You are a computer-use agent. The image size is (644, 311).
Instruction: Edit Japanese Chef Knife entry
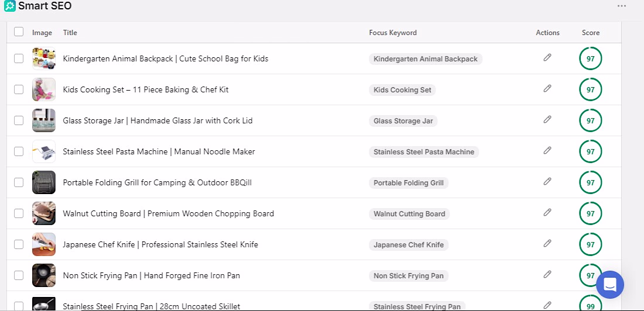pos(547,244)
